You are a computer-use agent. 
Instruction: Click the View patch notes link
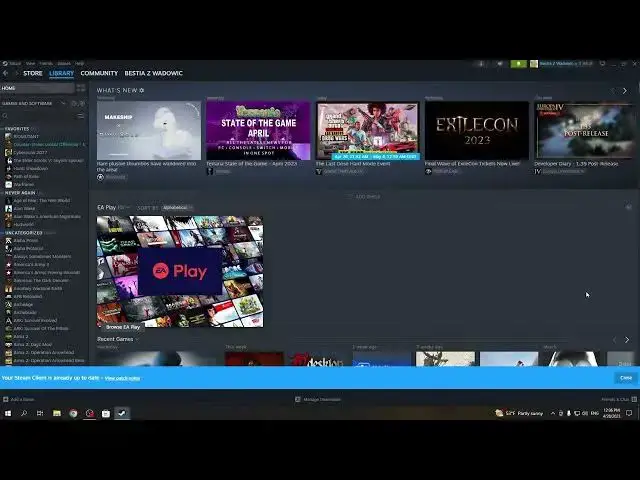pos(122,378)
